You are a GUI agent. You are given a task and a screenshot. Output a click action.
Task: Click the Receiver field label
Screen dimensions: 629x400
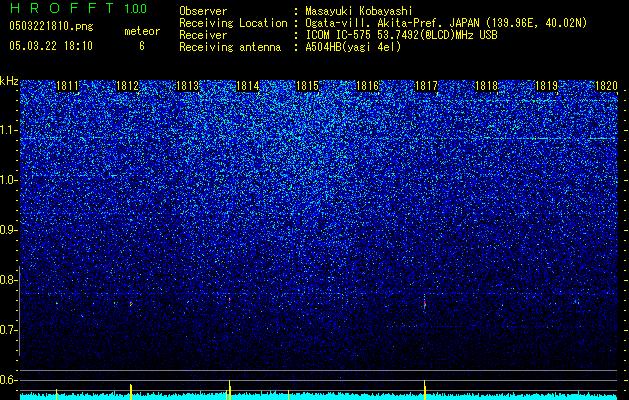point(203,35)
